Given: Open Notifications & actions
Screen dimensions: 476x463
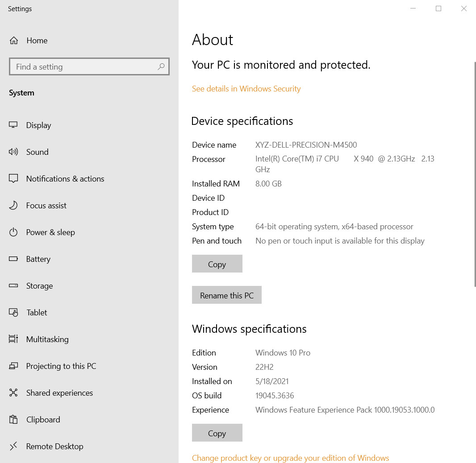Looking at the screenshot, I should pos(65,178).
